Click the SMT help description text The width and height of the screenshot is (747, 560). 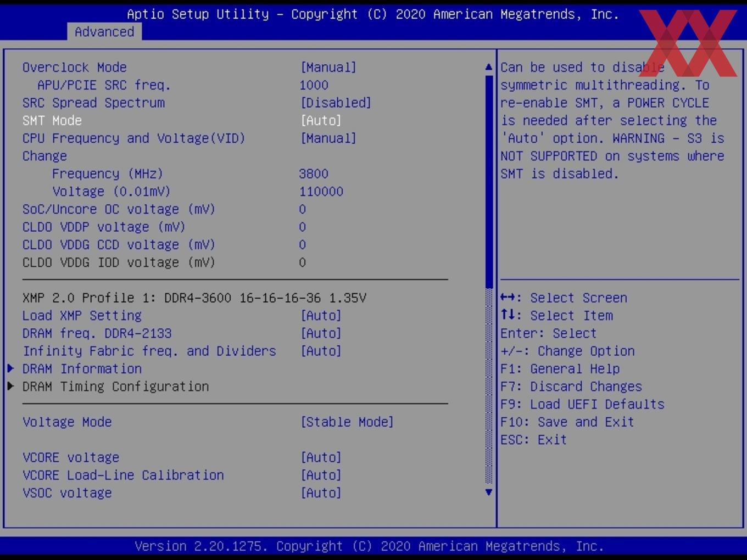pyautogui.click(x=612, y=121)
